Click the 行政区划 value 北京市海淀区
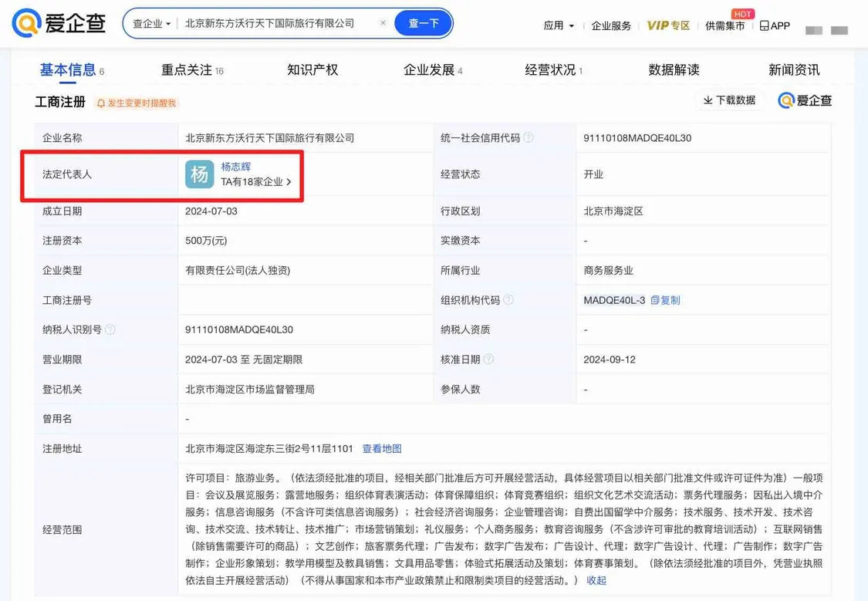This screenshot has width=868, height=601. [613, 211]
